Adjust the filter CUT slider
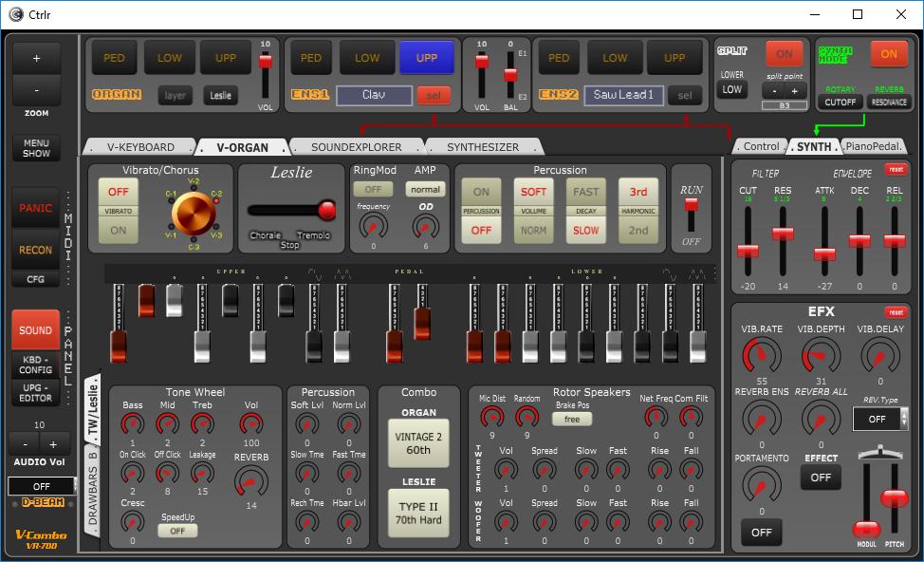This screenshot has height=562, width=924. 748,240
